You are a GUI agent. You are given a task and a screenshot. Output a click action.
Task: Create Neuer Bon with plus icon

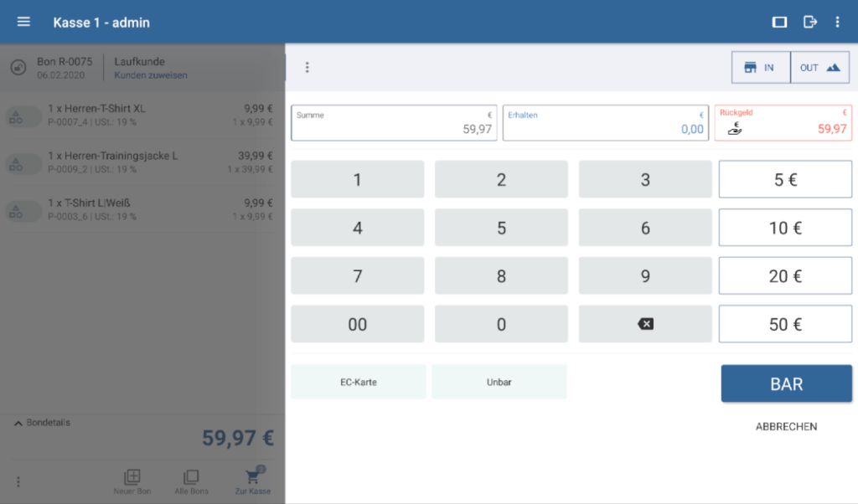[132, 478]
